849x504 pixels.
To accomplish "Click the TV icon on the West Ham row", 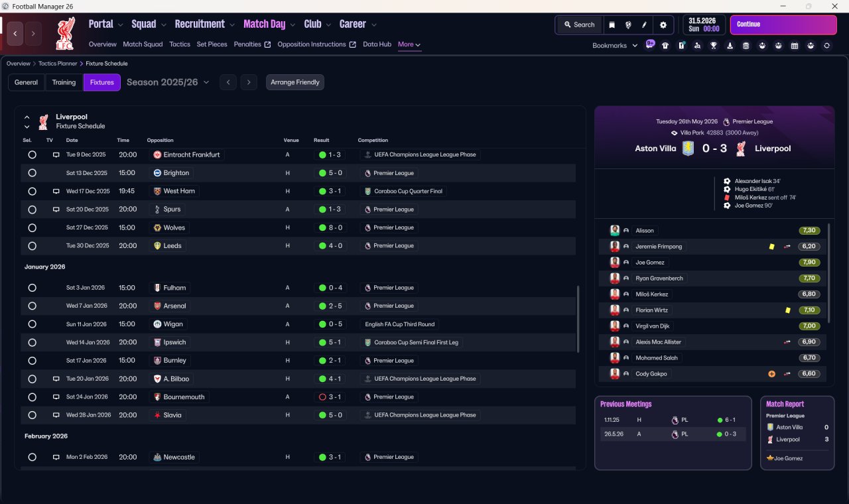I will (56, 191).
